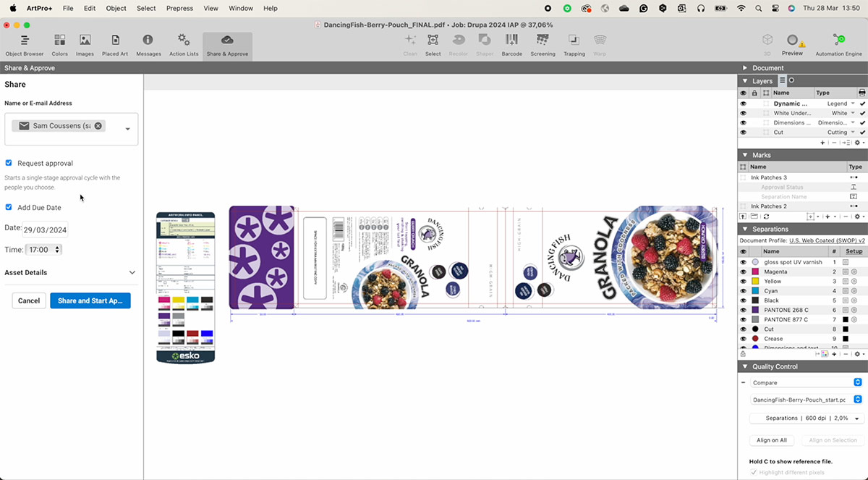Collapse the Separations panel
The width and height of the screenshot is (868, 480).
pyautogui.click(x=744, y=230)
